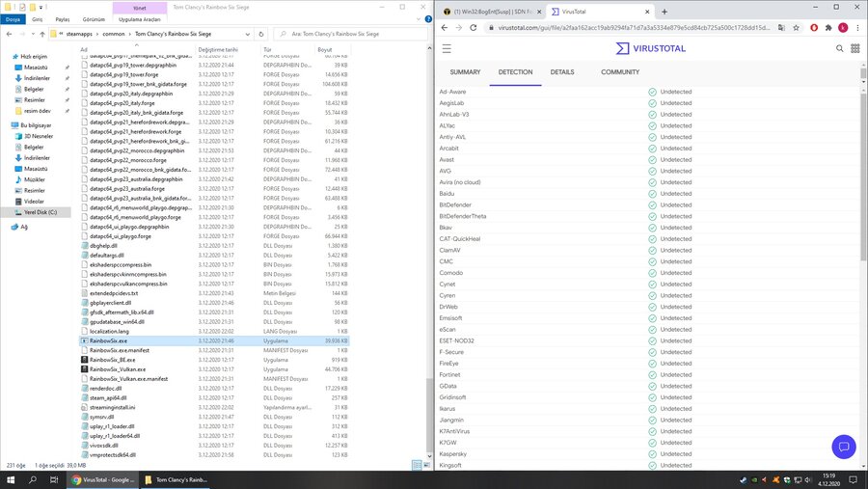Click translate icon in address bar
This screenshot has width=868, height=489.
coord(781,28)
